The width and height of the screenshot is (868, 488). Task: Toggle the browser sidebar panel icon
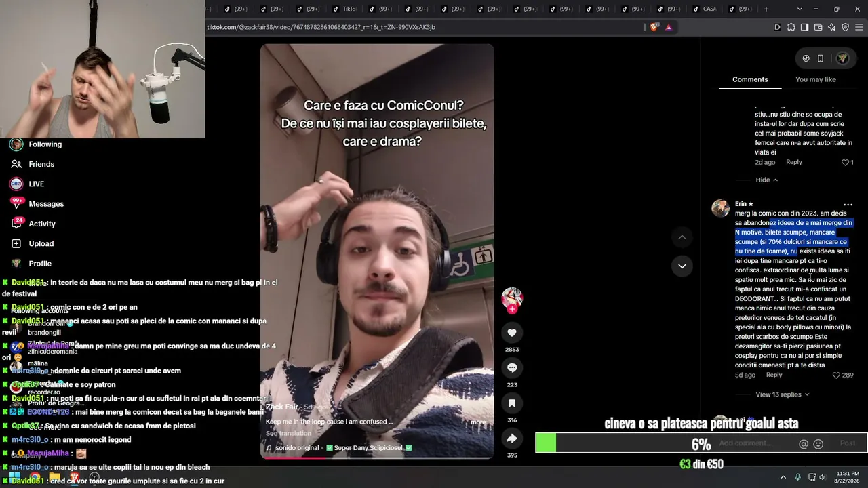804,27
